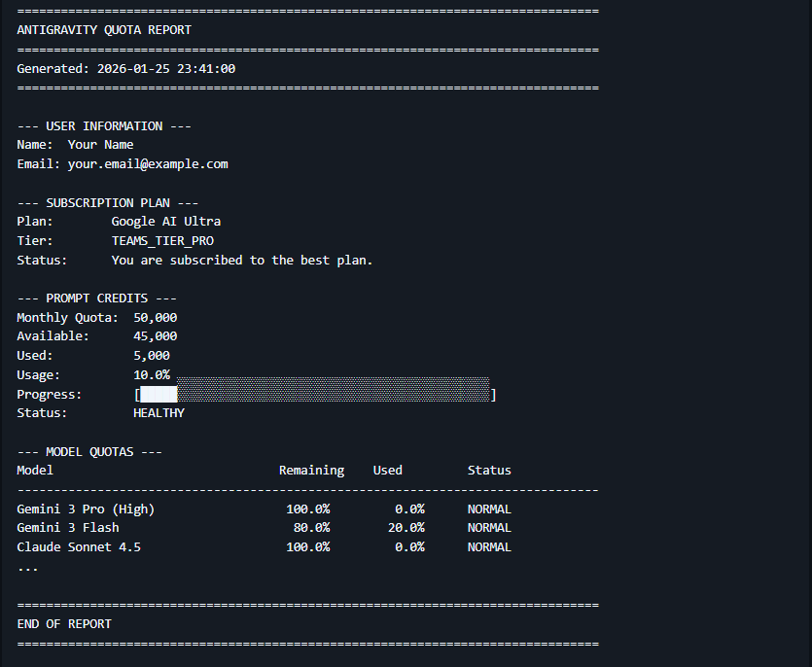Select the Gemini 3 Pro (High) model name

86,509
